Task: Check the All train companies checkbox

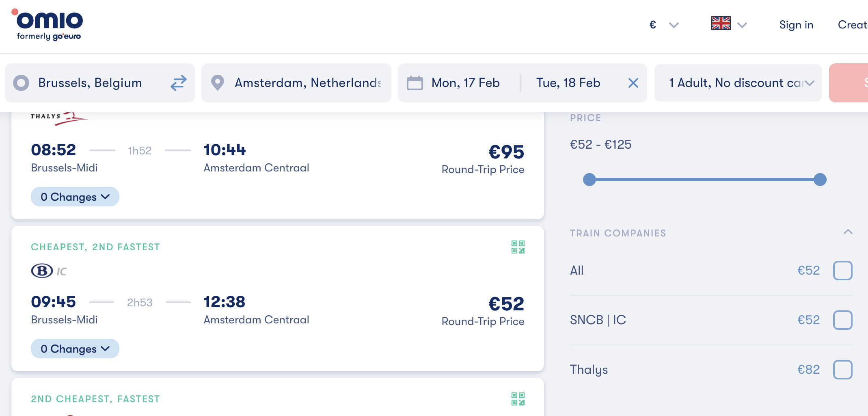Action: pos(842,271)
